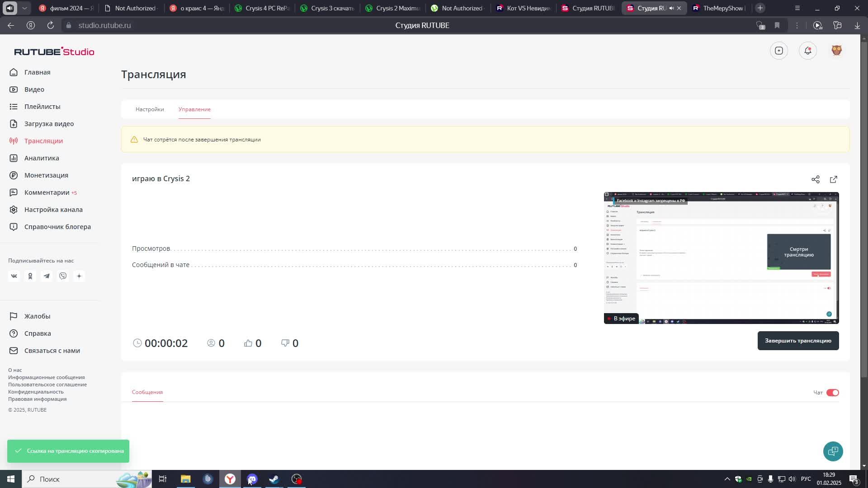Open File Explorer from the taskbar
Image resolution: width=868 pixels, height=488 pixels.
tap(185, 479)
